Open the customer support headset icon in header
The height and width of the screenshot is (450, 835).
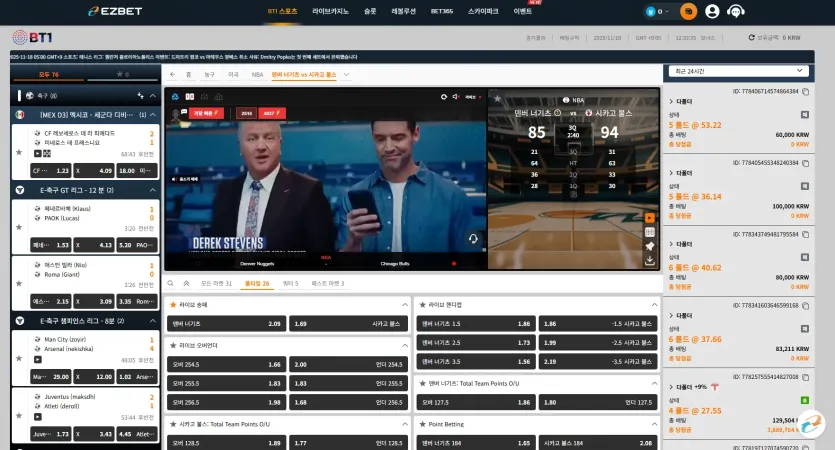[735, 11]
